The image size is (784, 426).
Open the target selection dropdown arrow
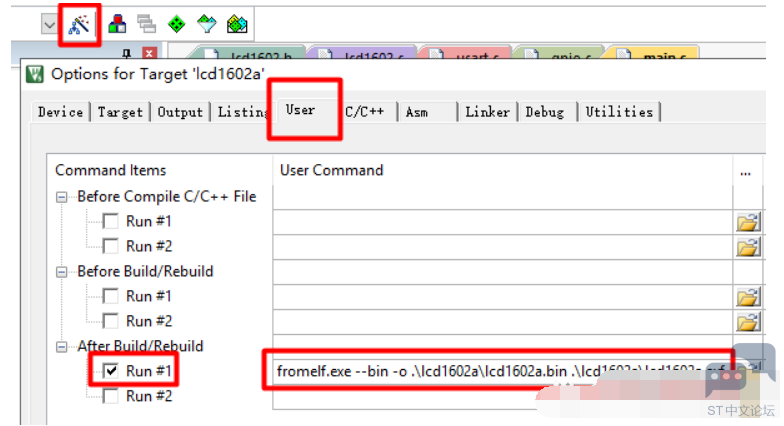pyautogui.click(x=49, y=24)
